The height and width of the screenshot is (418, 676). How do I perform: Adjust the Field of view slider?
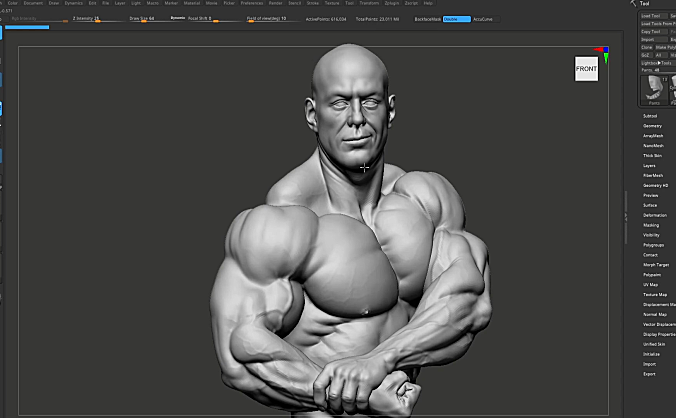tap(272, 19)
